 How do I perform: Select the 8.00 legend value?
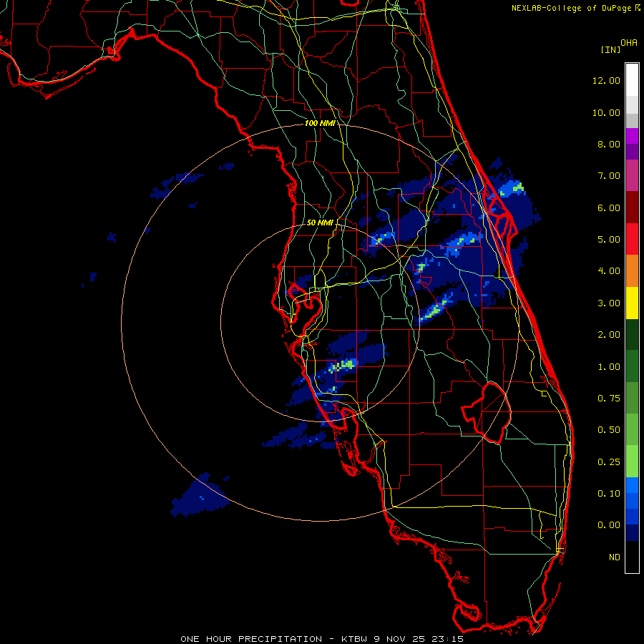tap(609, 144)
